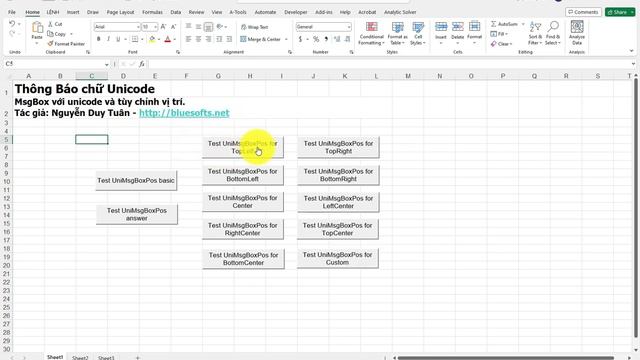This screenshot has width=640, height=360.
Task: Click Analyze Data
Action: pos(577,33)
